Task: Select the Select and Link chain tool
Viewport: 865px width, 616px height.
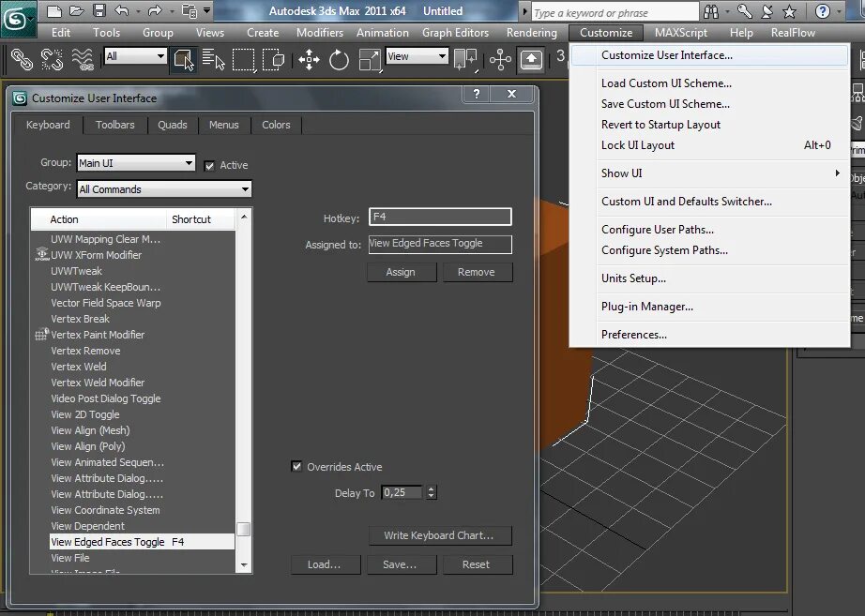Action: click(22, 60)
